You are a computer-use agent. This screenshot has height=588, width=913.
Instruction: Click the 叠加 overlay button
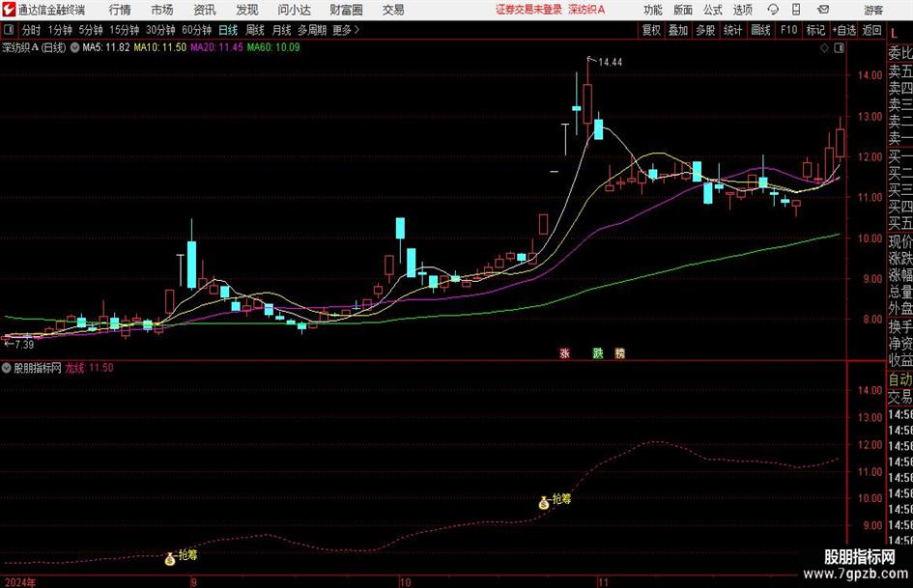coord(678,30)
